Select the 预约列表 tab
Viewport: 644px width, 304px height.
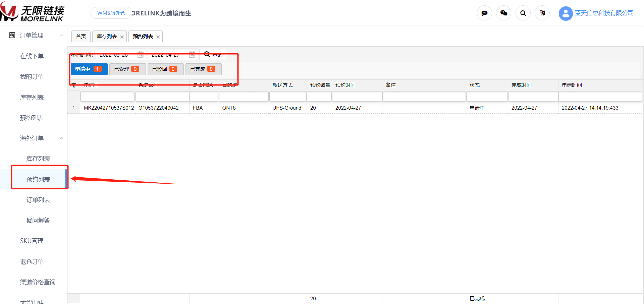(x=143, y=36)
